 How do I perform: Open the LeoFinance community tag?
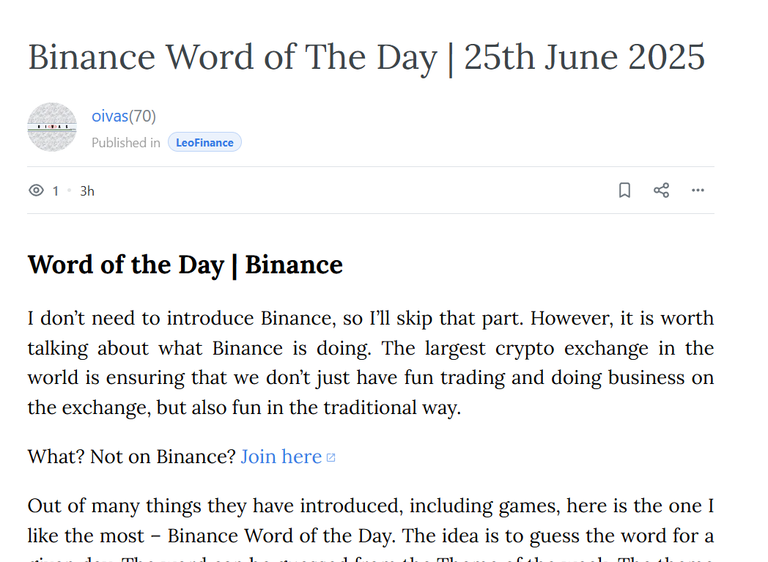(205, 142)
